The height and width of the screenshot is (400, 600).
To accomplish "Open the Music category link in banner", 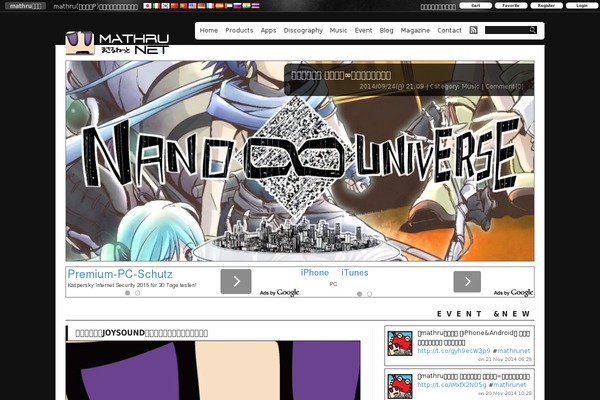I will point(470,87).
